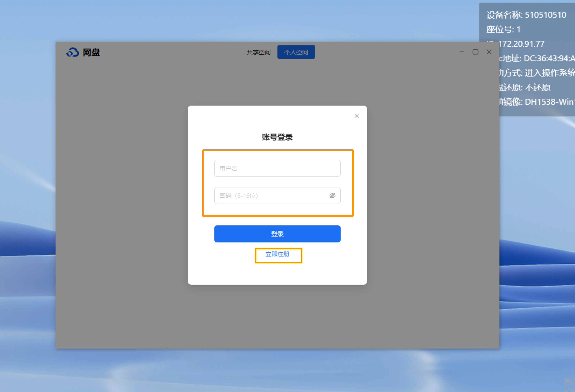Toggle password visibility eye icon
This screenshot has height=392, width=575.
[x=332, y=195]
